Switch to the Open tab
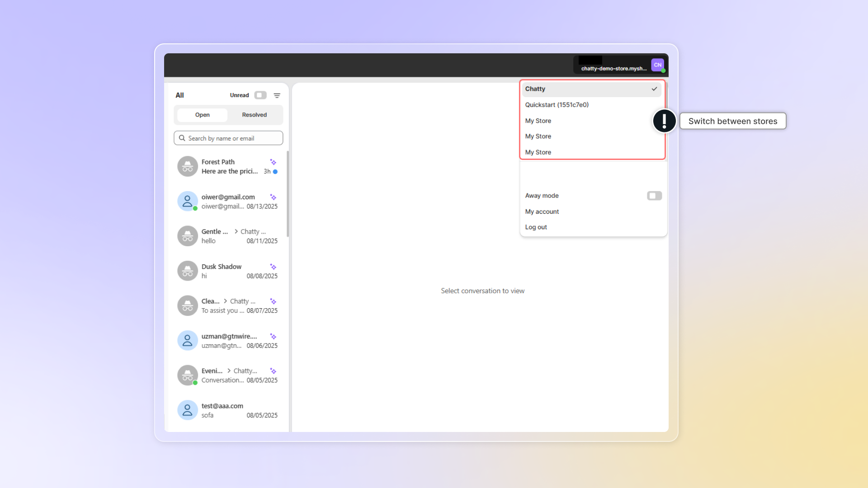 [x=202, y=115]
